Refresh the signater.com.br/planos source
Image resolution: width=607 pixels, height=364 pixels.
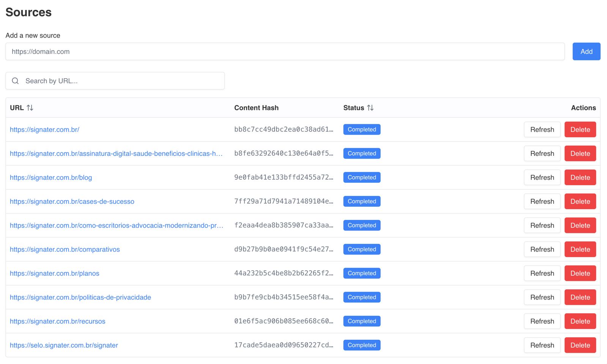[x=542, y=273]
